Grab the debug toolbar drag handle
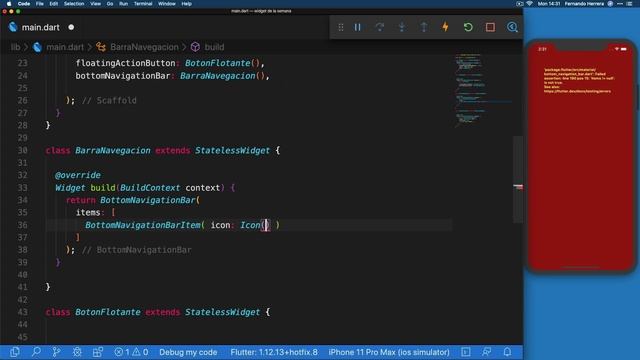 coord(341,27)
